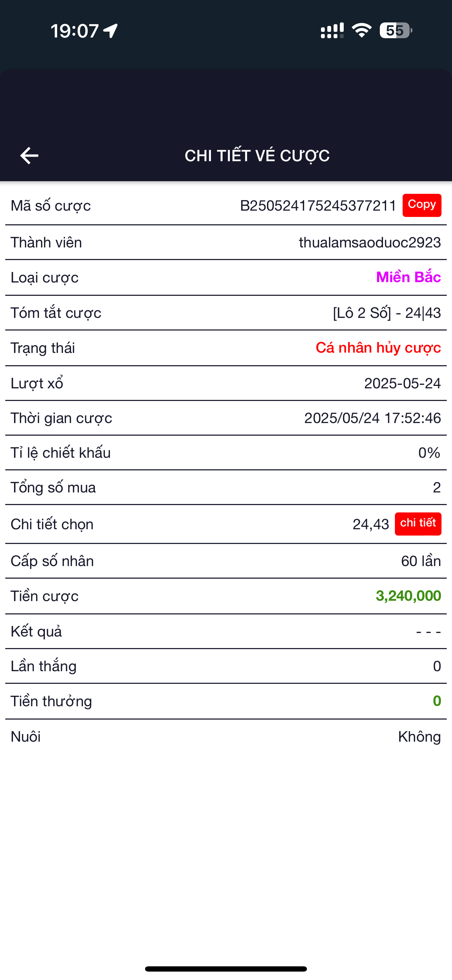Tap the bet summary '[Lô 2 Số] - 24|43'
Screen dimensions: 452x980
pyautogui.click(x=386, y=313)
